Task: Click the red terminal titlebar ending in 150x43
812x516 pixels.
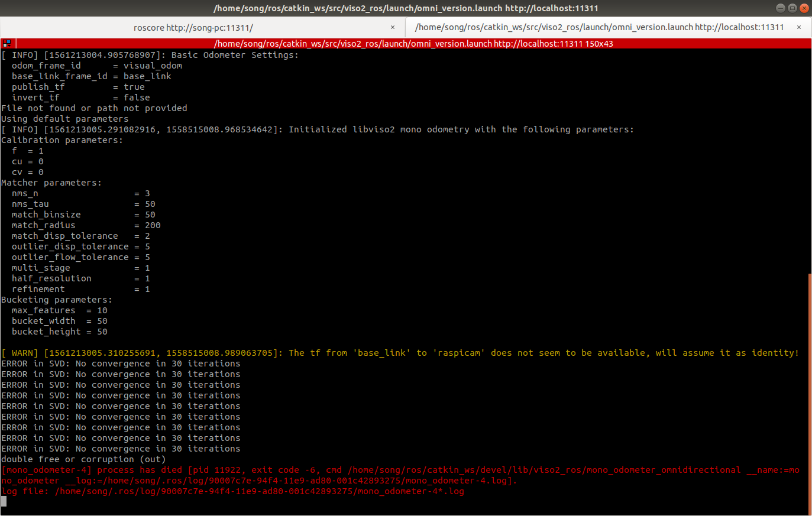Action: 413,43
